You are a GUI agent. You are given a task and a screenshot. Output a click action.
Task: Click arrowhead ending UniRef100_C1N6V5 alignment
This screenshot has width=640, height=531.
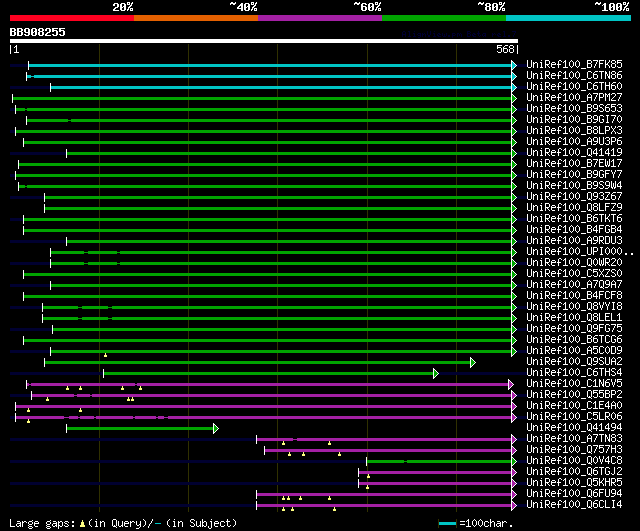coord(511,384)
